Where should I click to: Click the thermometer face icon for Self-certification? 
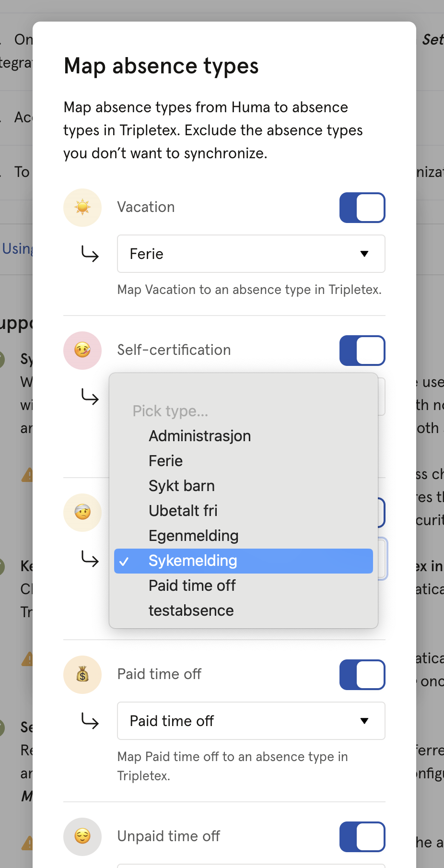point(82,351)
